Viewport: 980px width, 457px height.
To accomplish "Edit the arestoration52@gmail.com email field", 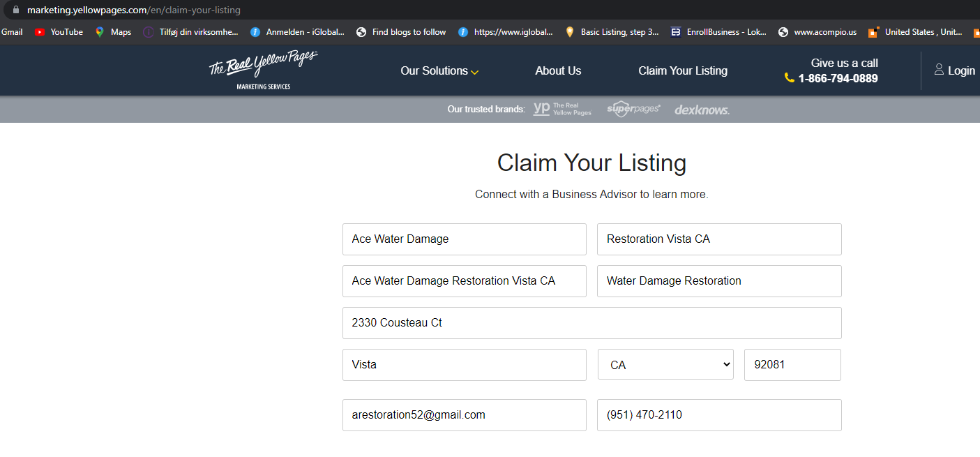I will click(x=465, y=415).
